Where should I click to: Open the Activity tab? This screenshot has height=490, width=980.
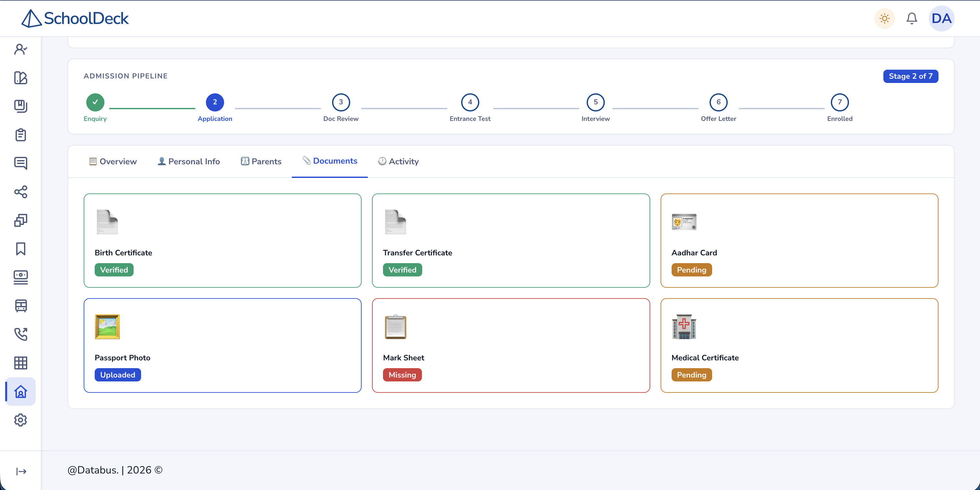click(x=398, y=161)
